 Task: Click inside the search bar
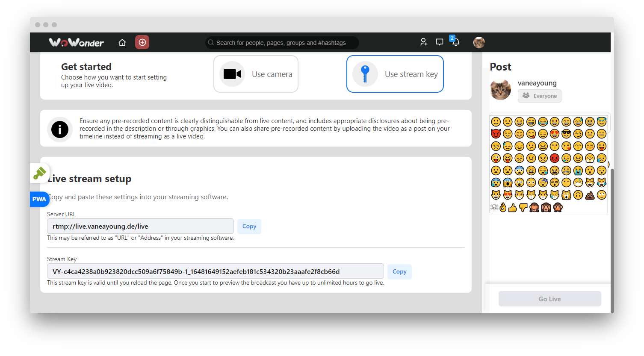282,42
